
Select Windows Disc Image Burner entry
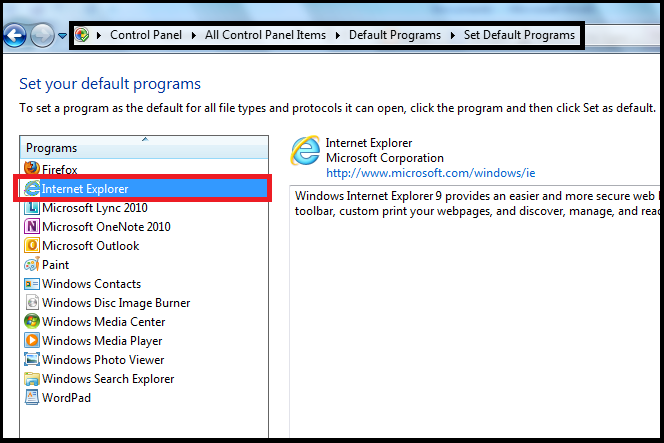coord(116,303)
